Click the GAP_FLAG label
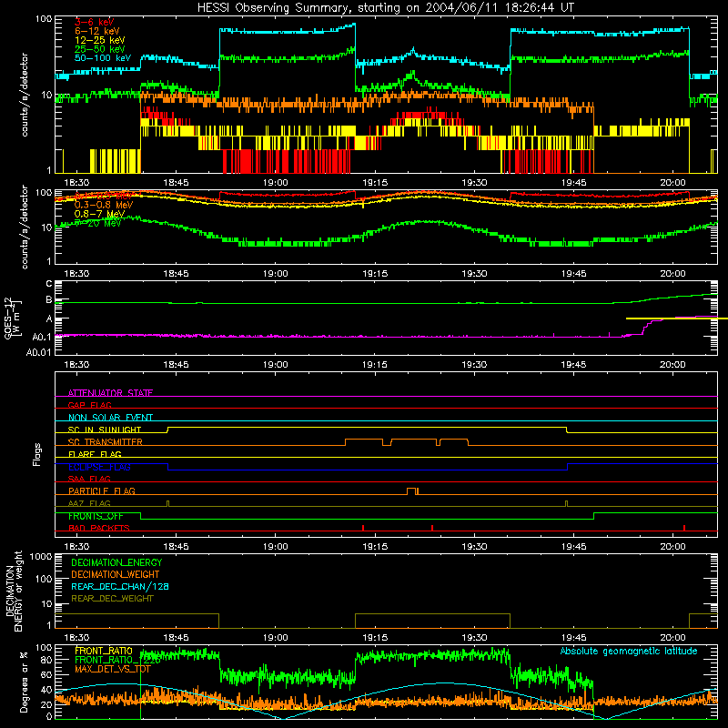The height and width of the screenshot is (728, 728). [89, 405]
